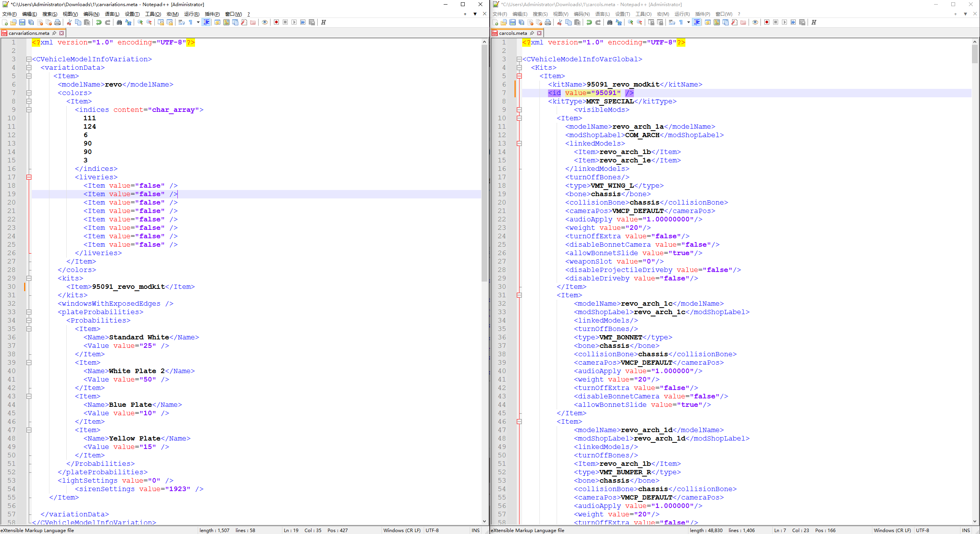Pin the carvariations.meta tab

point(54,33)
